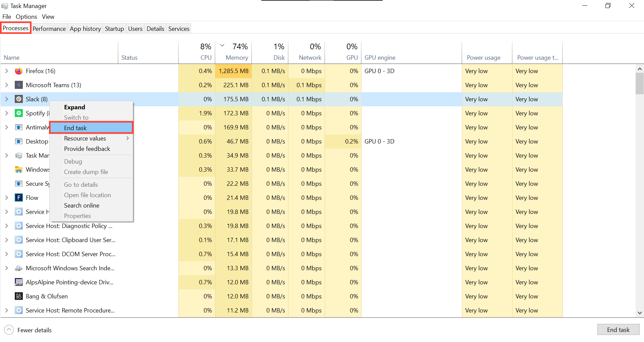
Task: Click the Task Manager icon in title bar
Action: (x=5, y=6)
